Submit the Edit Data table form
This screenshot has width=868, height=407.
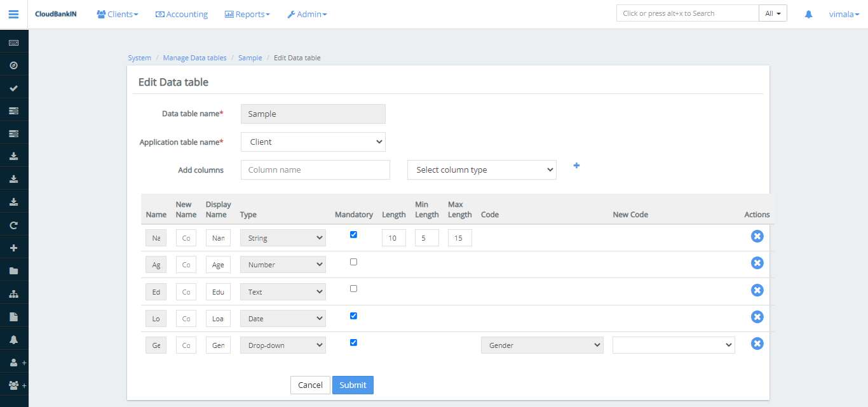click(x=353, y=385)
